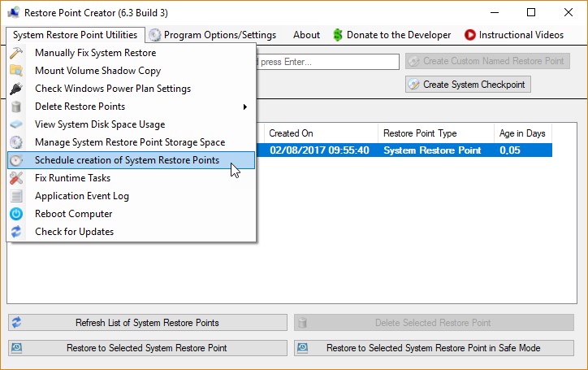Open the About menu

coord(306,35)
